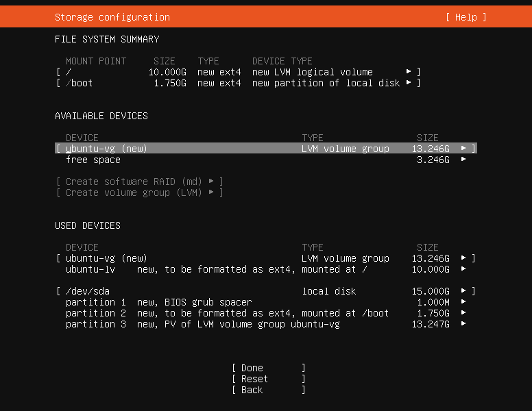Click arrow next to partition 3 row

[x=463, y=324]
